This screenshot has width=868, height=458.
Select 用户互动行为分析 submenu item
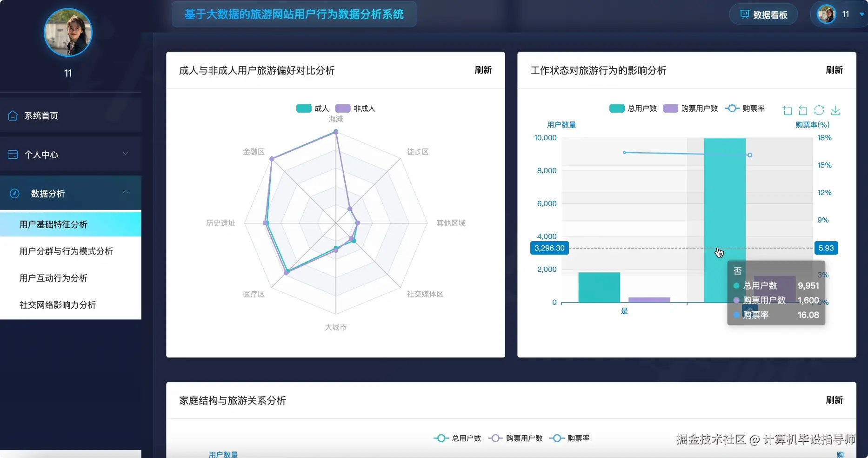point(71,278)
